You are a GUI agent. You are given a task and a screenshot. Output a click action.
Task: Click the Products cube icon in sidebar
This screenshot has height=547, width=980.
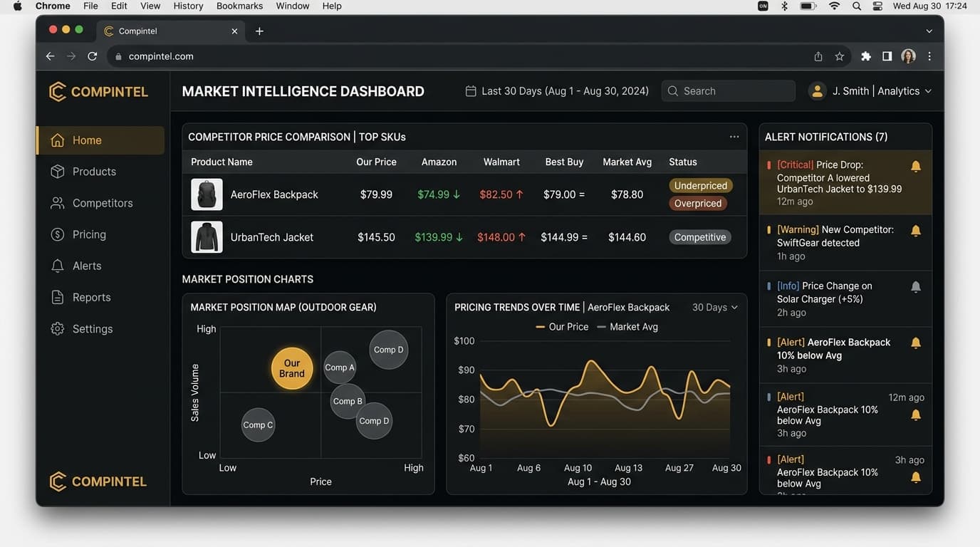click(58, 172)
